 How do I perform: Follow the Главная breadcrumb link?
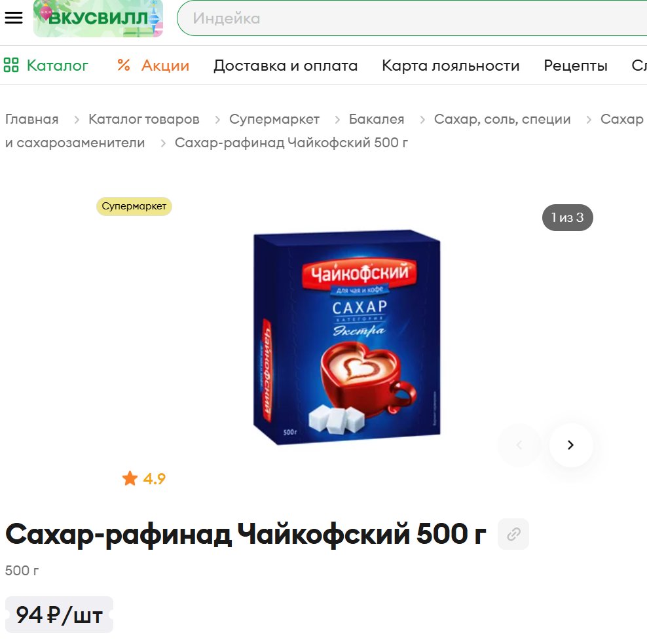[x=32, y=119]
